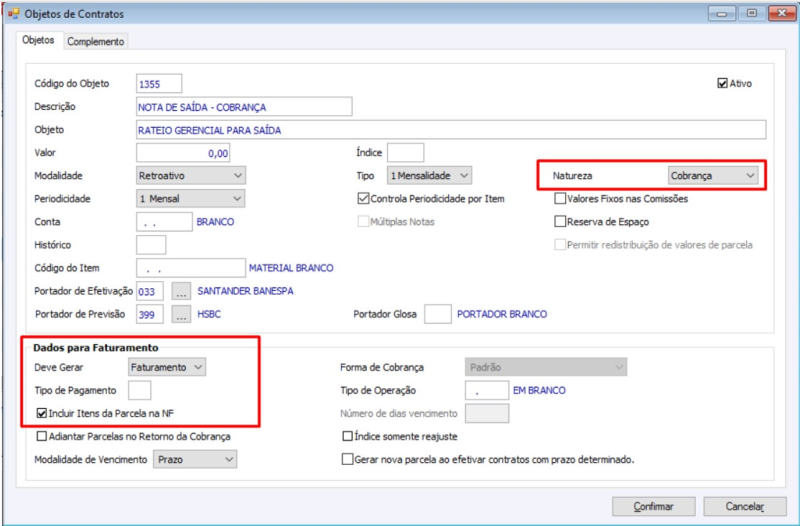
Task: Close the Objetos de Contratos window
Action: click(x=782, y=13)
